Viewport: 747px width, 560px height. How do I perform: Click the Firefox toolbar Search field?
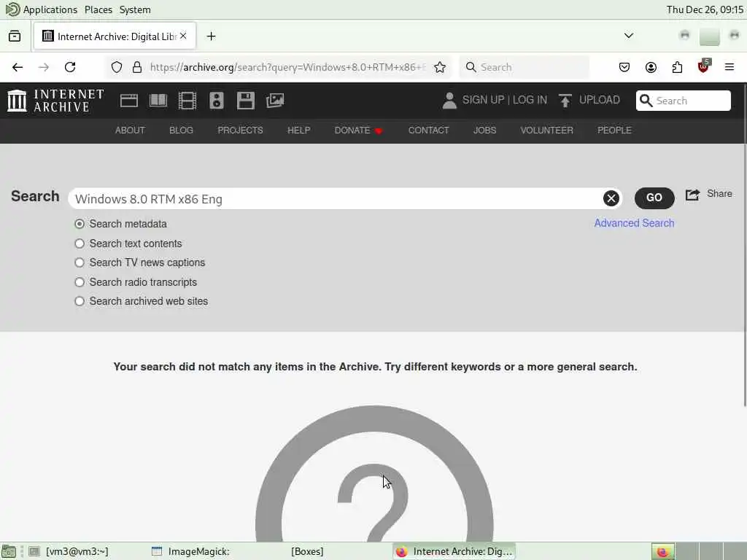(x=525, y=67)
